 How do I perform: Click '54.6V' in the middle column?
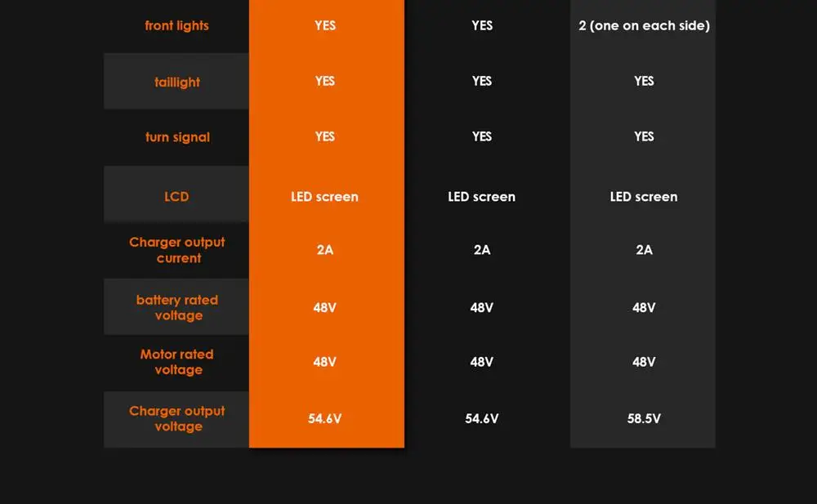pos(482,418)
